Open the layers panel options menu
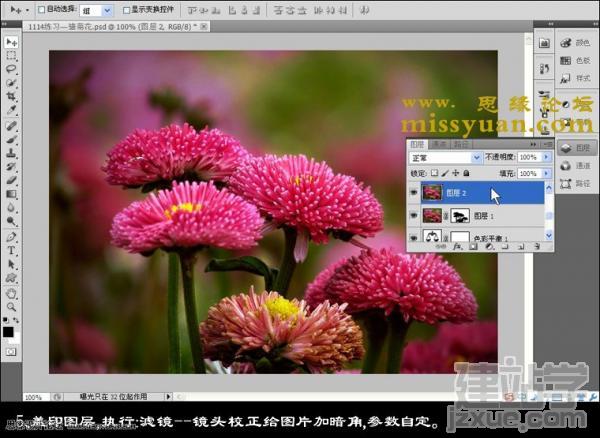The width and height of the screenshot is (600, 438). (x=548, y=144)
